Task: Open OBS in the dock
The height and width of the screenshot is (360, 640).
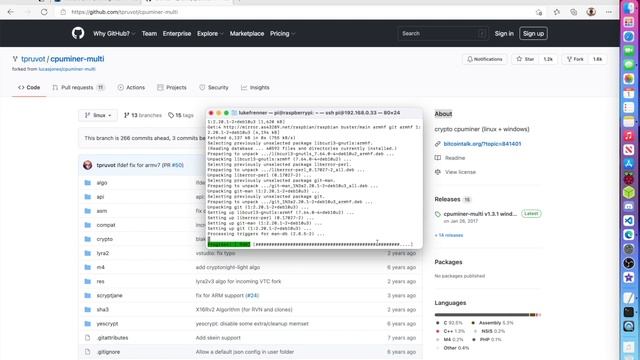Action: (629, 263)
